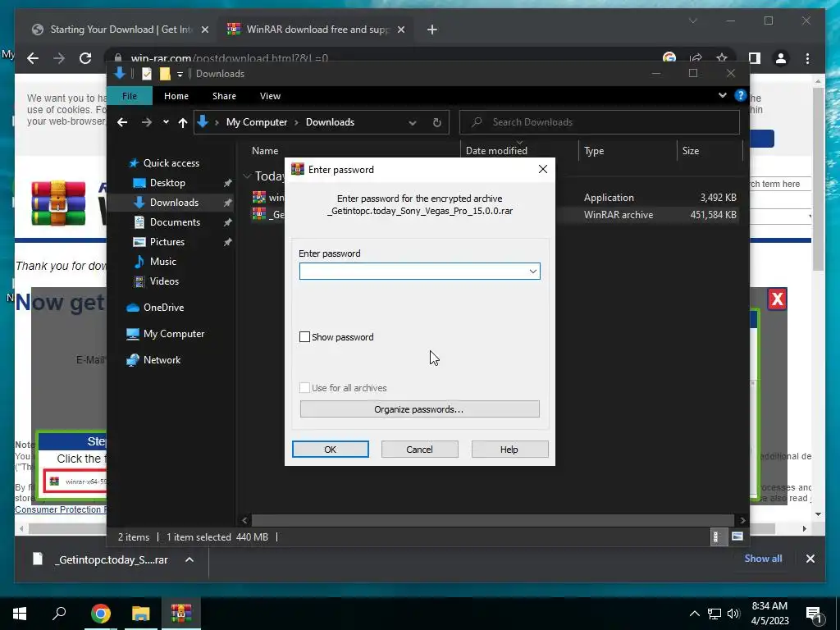840x630 pixels.
Task: Cancel the password dialog
Action: 419,450
